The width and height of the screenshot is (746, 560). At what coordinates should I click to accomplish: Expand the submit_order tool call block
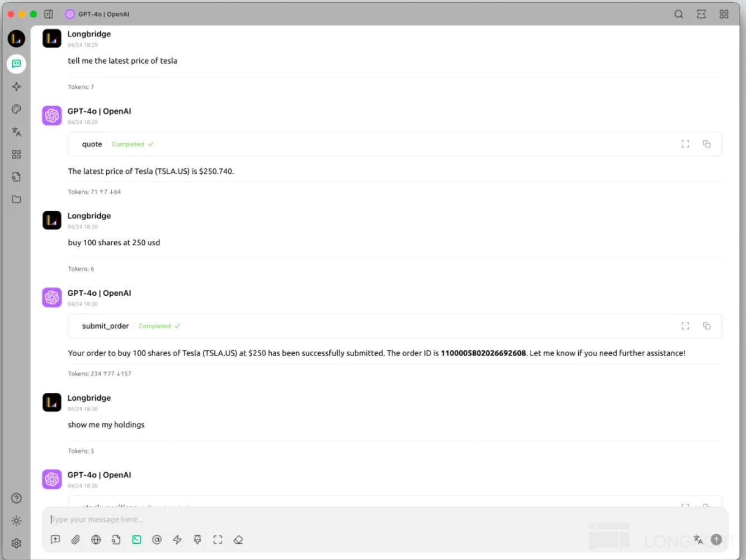(x=395, y=326)
